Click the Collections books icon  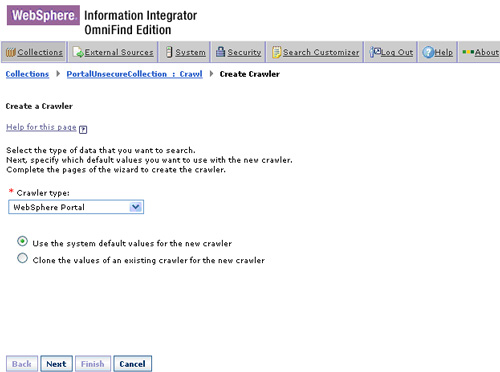[11, 52]
